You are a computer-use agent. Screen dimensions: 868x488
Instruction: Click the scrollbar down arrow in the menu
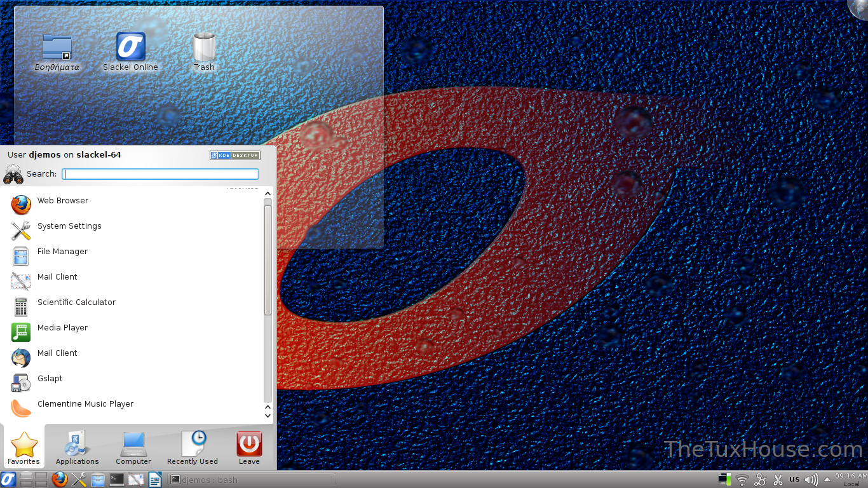(x=268, y=416)
